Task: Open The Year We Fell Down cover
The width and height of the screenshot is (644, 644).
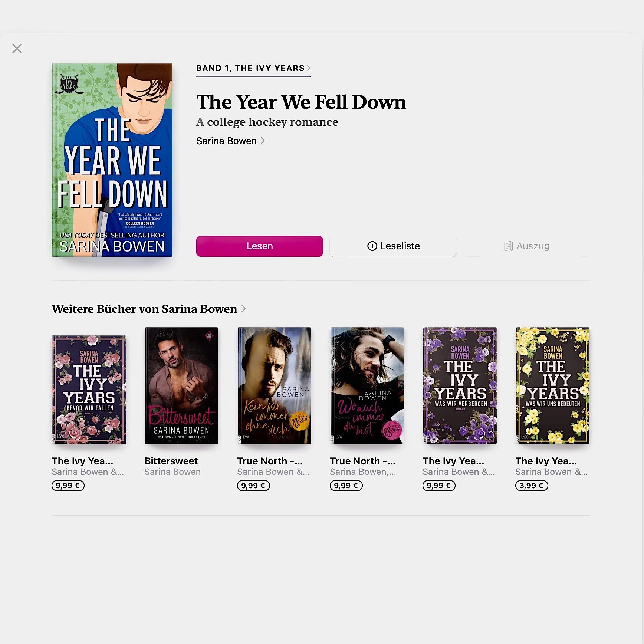Action: click(112, 160)
